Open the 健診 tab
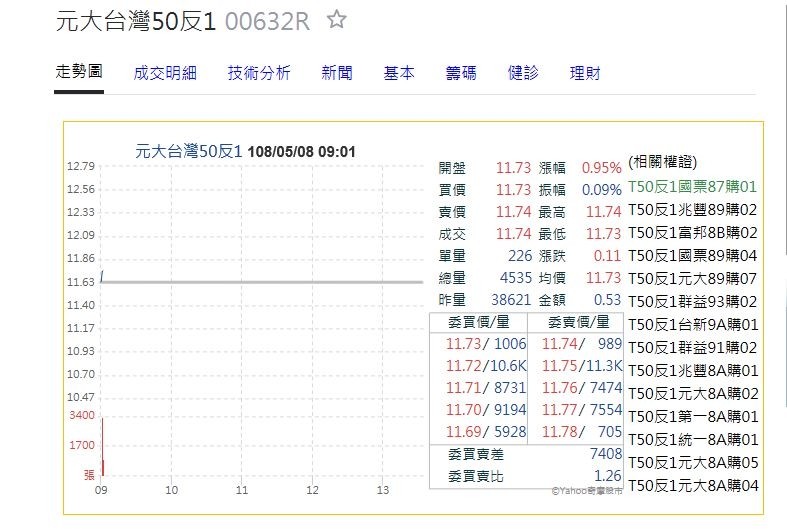This screenshot has height=529, width=787. click(x=523, y=73)
